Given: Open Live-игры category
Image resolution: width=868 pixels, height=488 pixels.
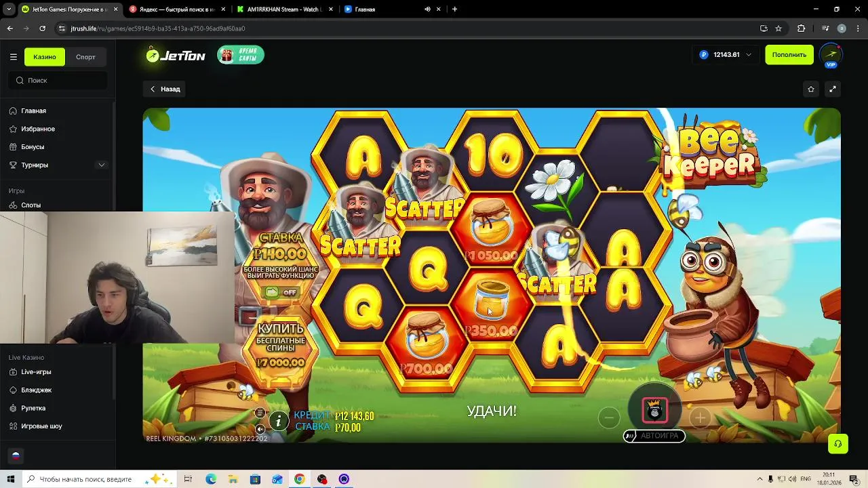Looking at the screenshot, I should [35, 371].
